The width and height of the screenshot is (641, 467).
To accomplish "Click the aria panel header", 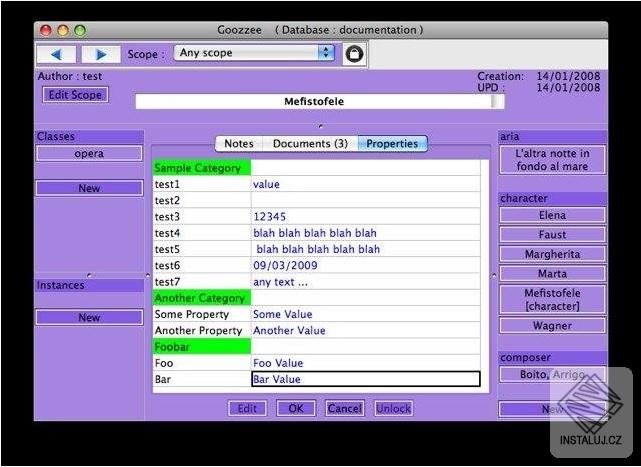I will click(552, 137).
